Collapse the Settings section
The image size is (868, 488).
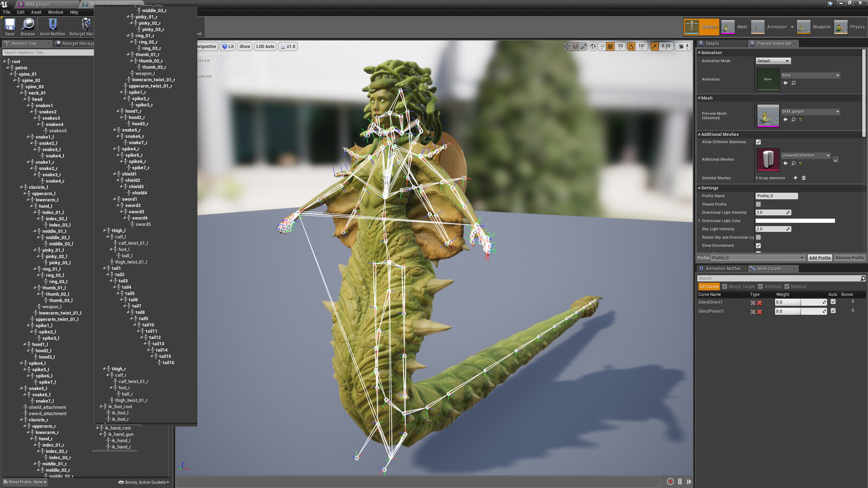tap(699, 188)
